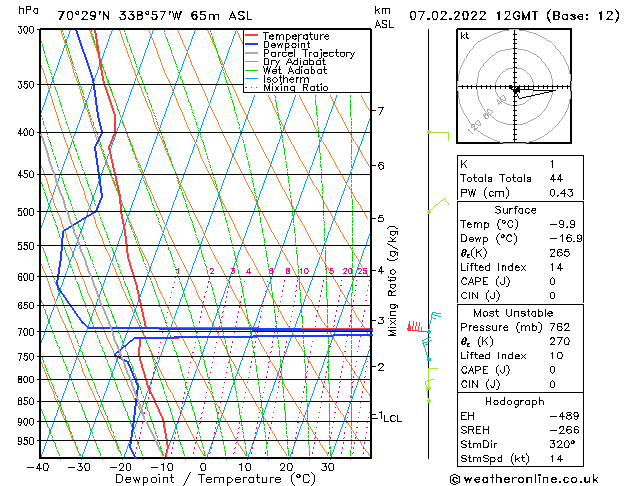This screenshot has height=486, width=629.
Task: Click the 30 temperature axis label
Action: (327, 467)
